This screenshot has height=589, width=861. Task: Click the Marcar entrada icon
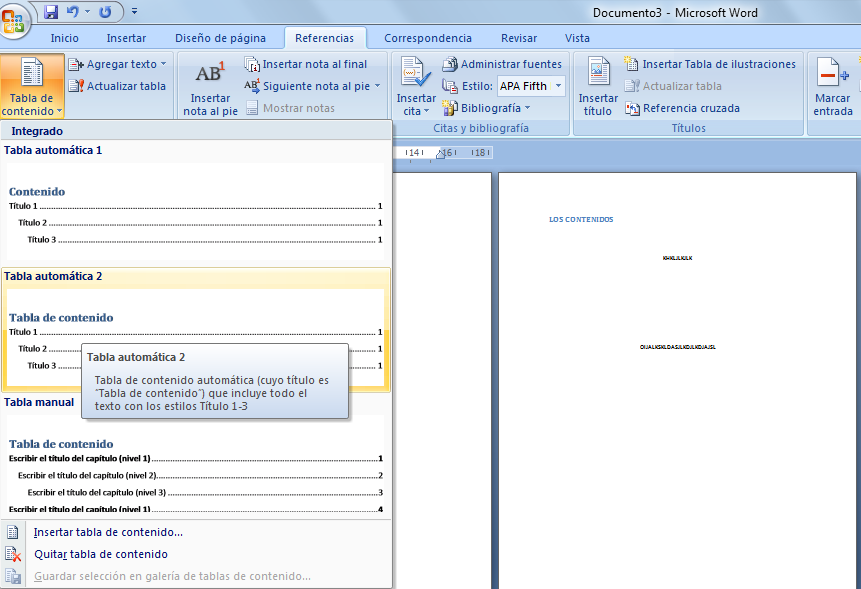click(832, 74)
